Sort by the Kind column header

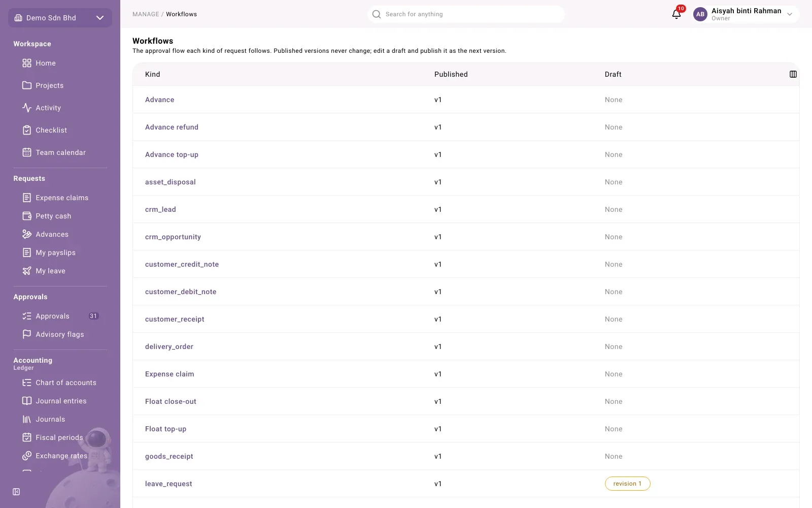pos(152,74)
